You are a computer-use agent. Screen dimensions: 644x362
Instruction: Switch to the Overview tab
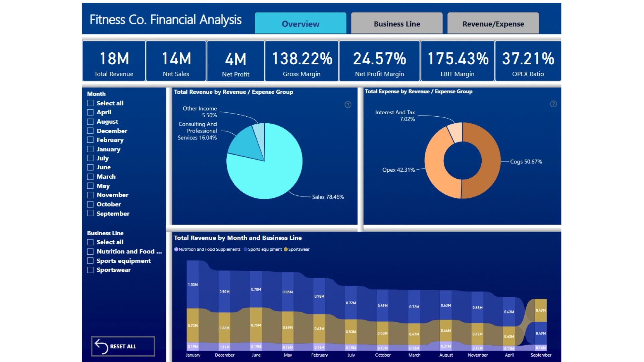pos(301,23)
